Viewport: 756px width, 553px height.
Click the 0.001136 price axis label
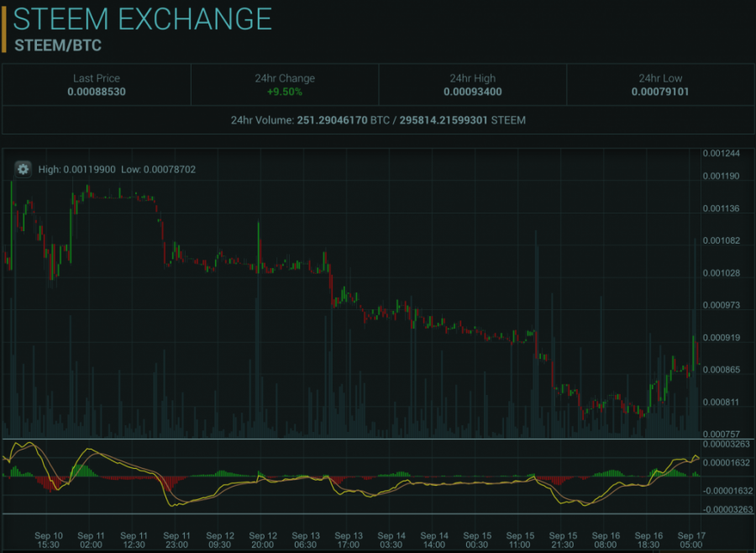(721, 208)
